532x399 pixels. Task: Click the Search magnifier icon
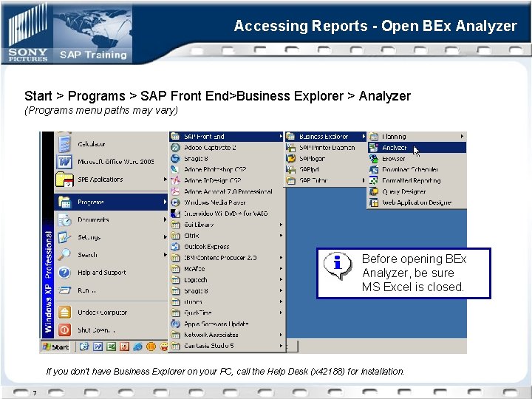point(64,255)
